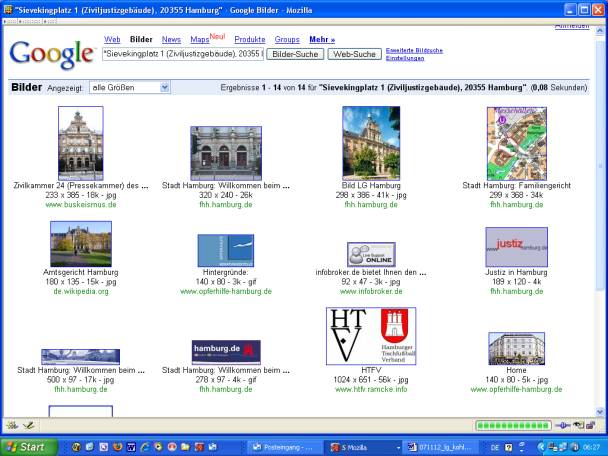Click the help question-mark icon in the taskbar
The height and width of the screenshot is (456, 608).
point(508,447)
